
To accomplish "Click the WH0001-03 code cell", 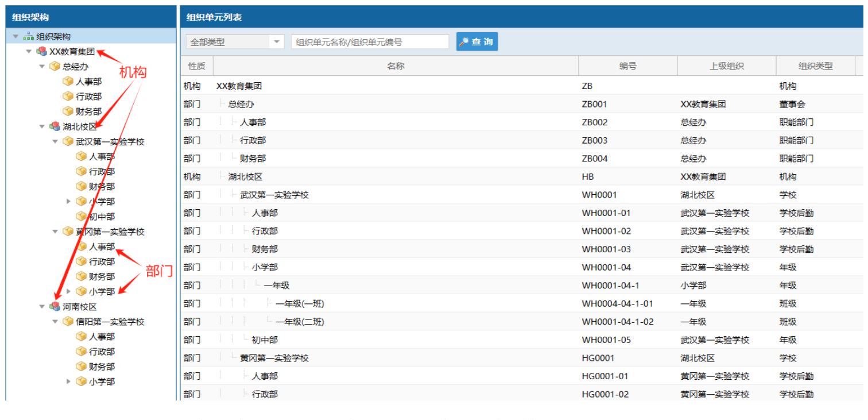I will tap(628, 249).
